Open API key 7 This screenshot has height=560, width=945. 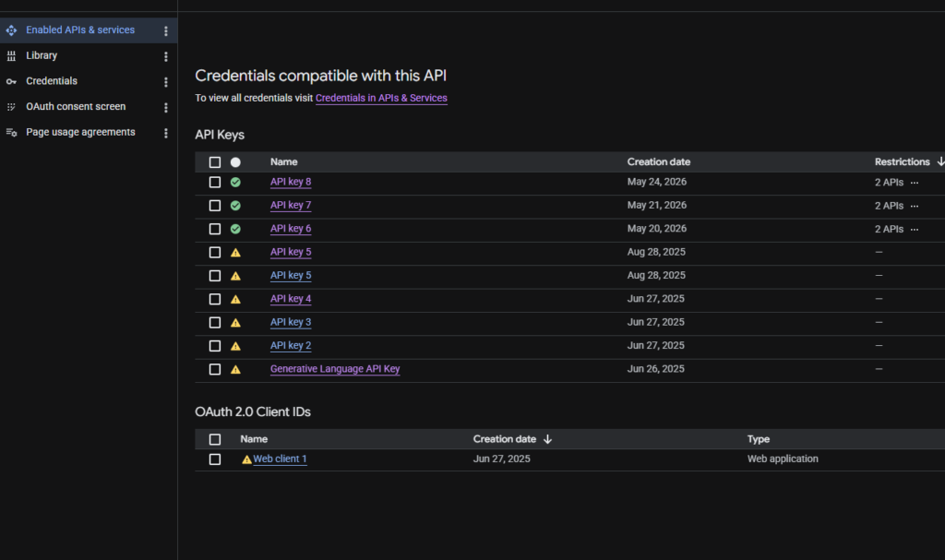point(291,205)
